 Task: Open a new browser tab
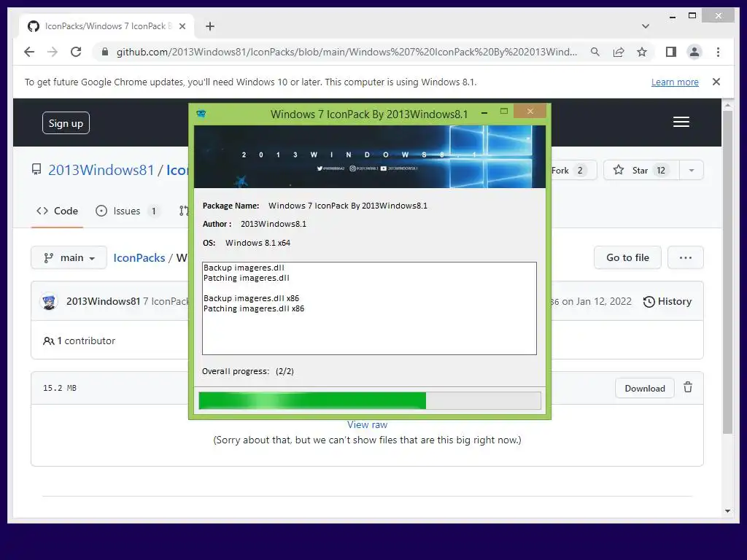[209, 26]
